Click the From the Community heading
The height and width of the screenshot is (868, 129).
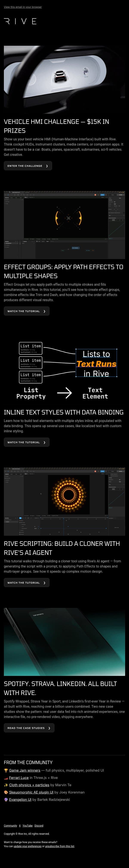(x=28, y=762)
